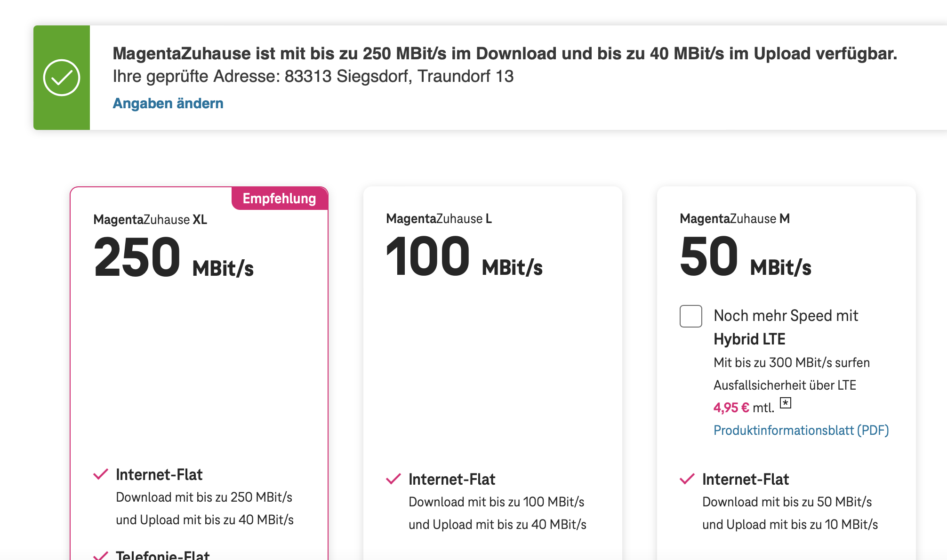This screenshot has width=947, height=560.
Task: Click the Angaben ändern link
Action: point(168,104)
